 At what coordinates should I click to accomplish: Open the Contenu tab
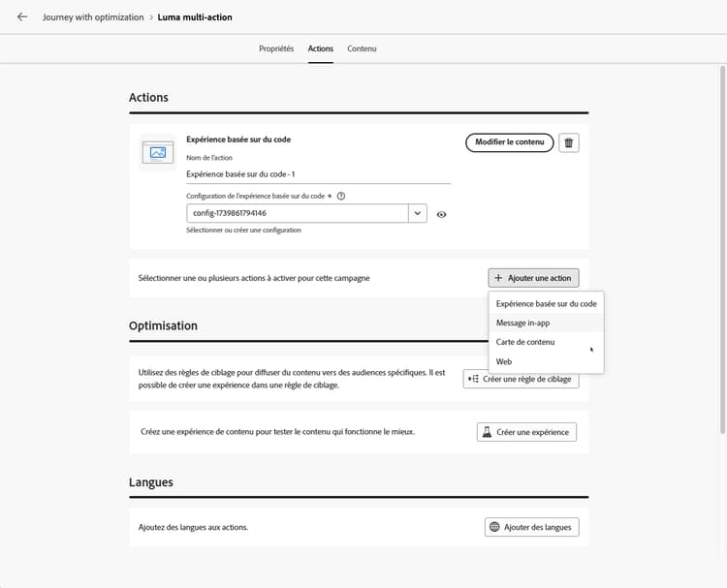(362, 48)
